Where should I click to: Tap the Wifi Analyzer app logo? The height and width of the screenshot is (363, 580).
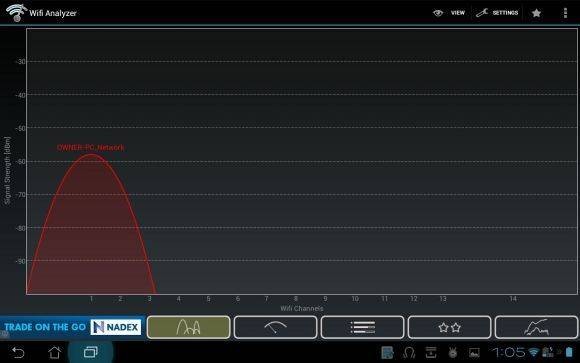pyautogui.click(x=16, y=12)
